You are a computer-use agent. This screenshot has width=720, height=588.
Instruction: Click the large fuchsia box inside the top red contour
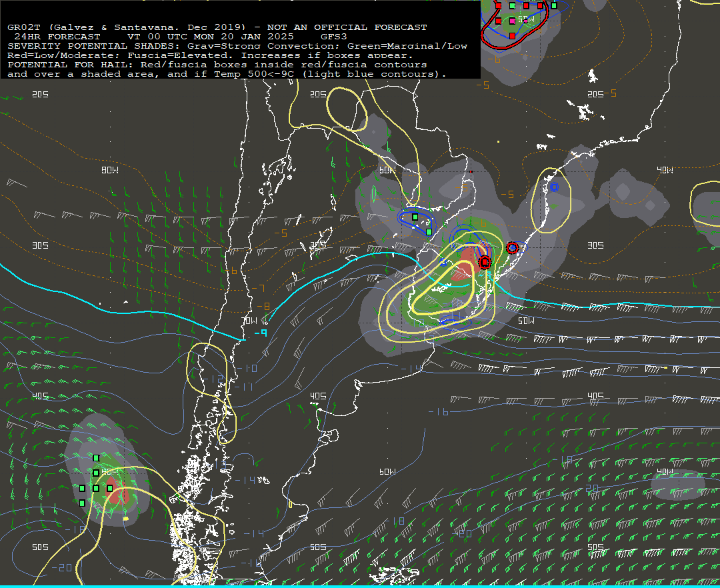(513, 21)
